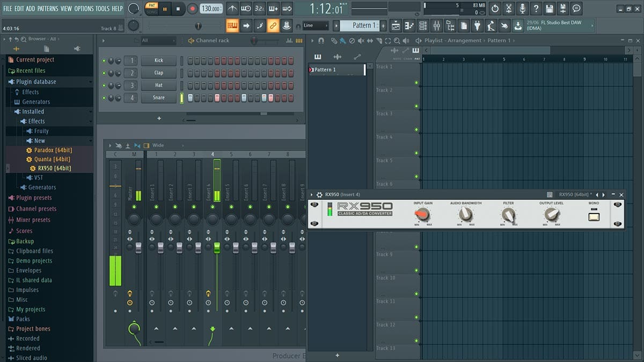Expand the VST folder in browser

pyautogui.click(x=39, y=178)
